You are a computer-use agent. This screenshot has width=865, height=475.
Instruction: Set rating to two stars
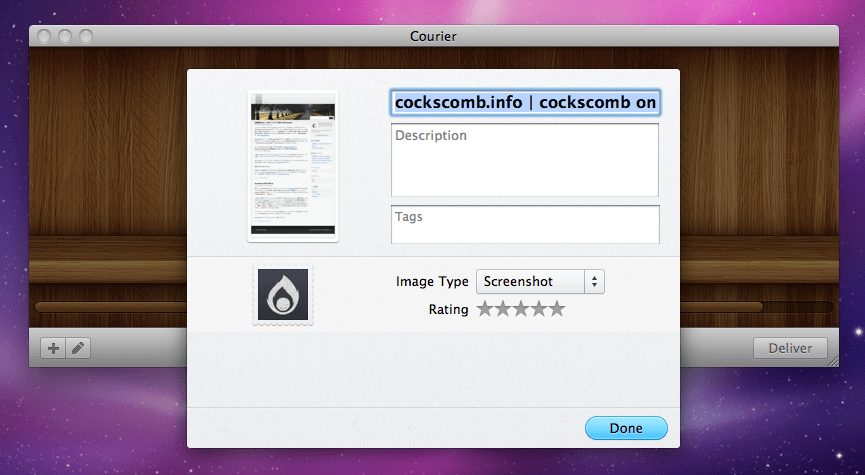click(503, 308)
